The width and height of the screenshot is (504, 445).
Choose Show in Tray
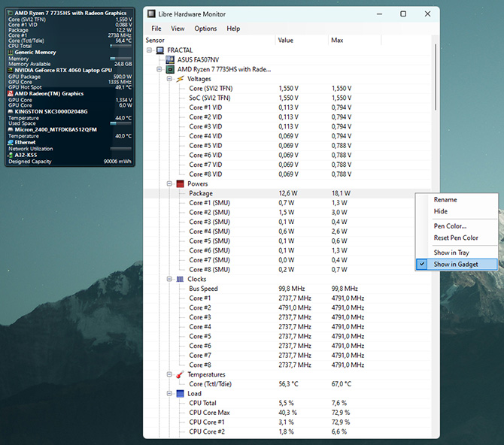[x=457, y=253]
